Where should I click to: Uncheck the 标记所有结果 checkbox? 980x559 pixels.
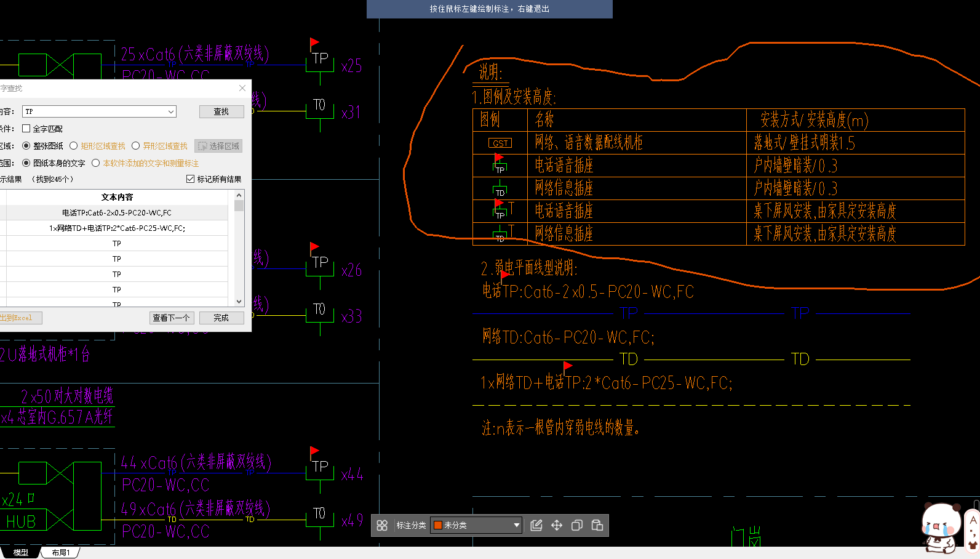coord(190,179)
